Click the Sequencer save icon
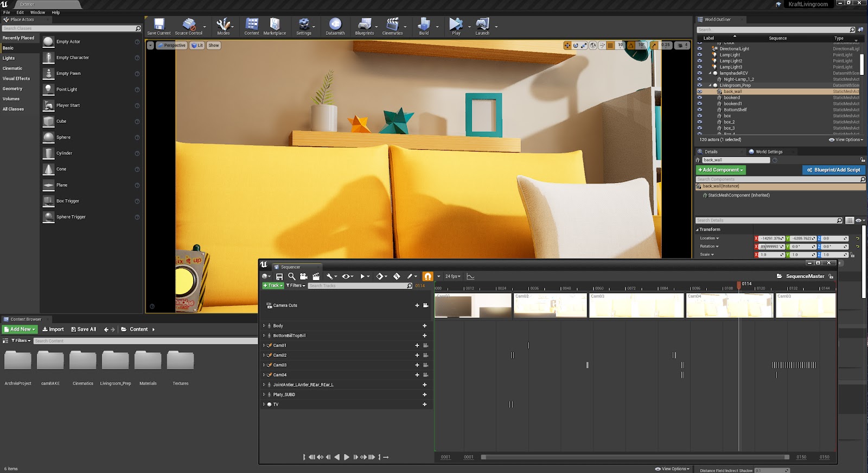This screenshot has width=868, height=473. (279, 276)
